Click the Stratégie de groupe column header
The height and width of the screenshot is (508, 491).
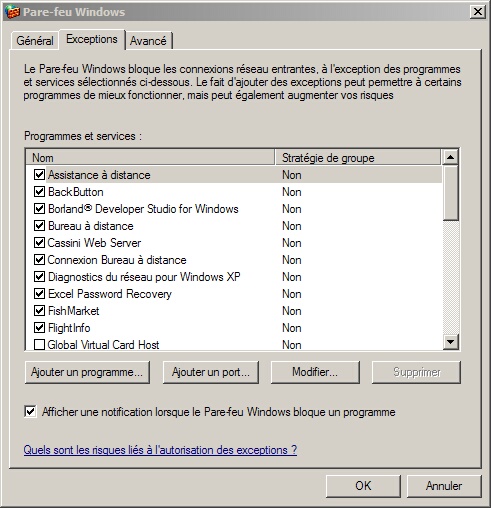[x=358, y=157]
